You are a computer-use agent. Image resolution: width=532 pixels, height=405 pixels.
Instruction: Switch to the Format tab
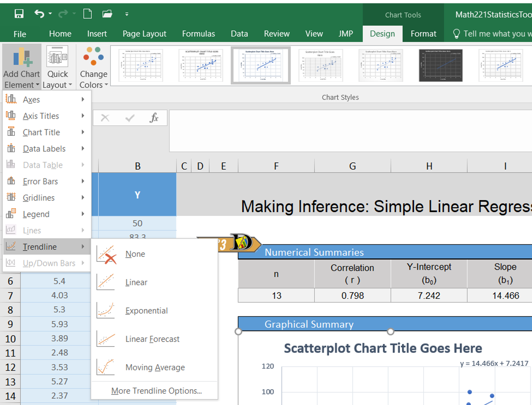point(423,34)
